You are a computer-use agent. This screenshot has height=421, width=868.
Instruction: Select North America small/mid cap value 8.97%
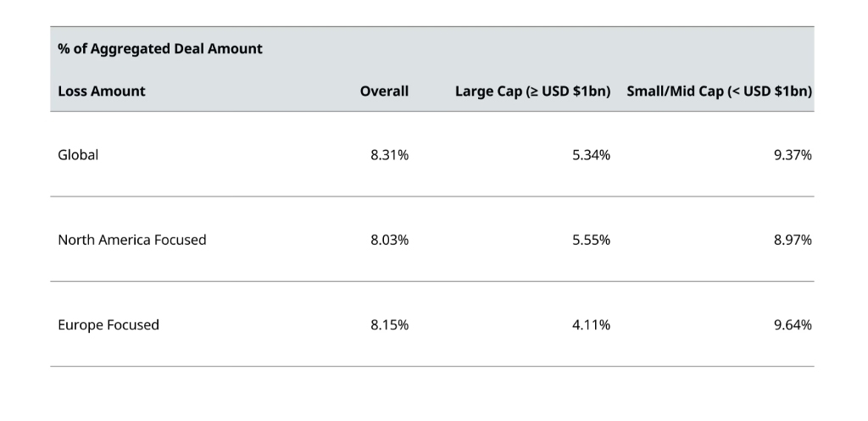tap(793, 240)
